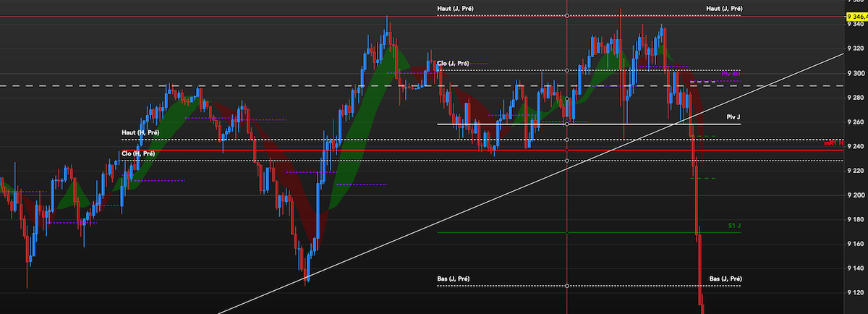Click the 9 280 price axis value

[856, 98]
